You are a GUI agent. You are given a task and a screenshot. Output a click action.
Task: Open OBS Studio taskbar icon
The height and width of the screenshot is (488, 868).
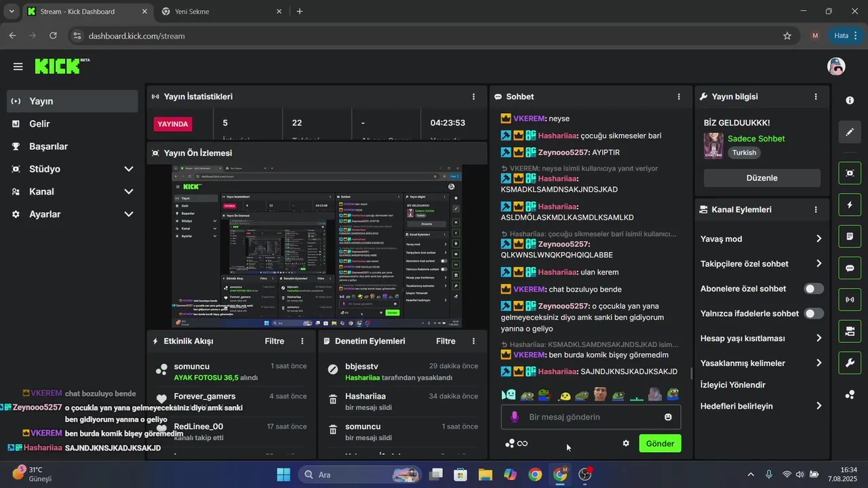point(585,474)
